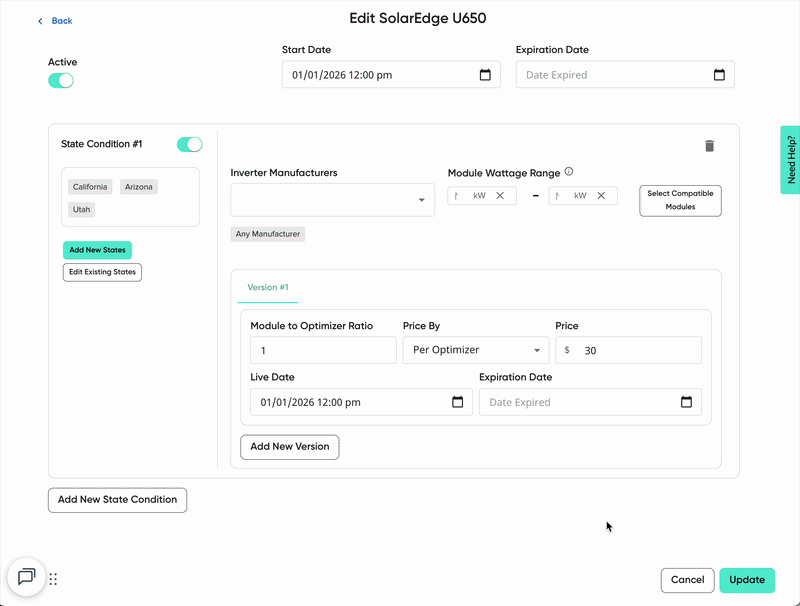Click the Any Manufacturer chip

pos(268,234)
